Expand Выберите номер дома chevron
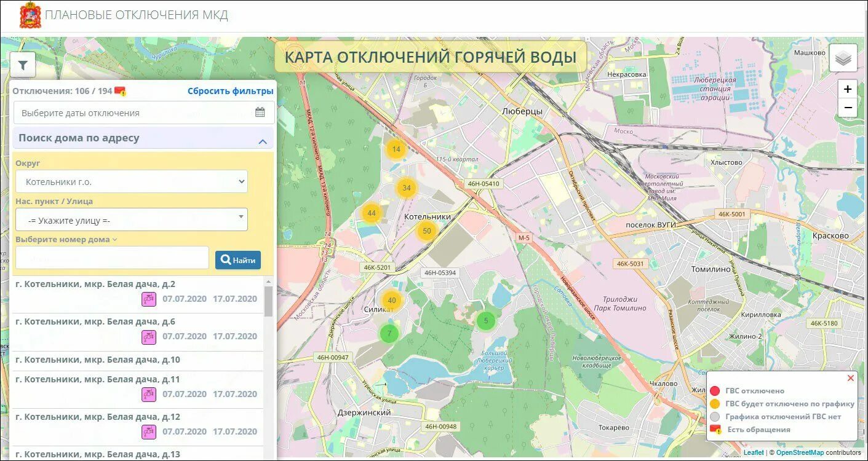Viewport: 868px width, 461px height. [115, 240]
